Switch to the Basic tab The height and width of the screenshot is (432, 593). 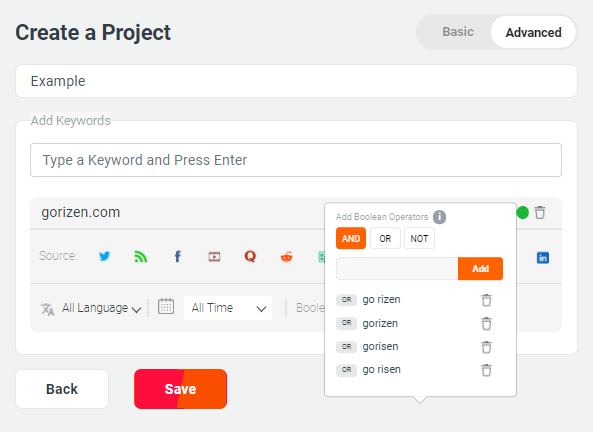(458, 32)
